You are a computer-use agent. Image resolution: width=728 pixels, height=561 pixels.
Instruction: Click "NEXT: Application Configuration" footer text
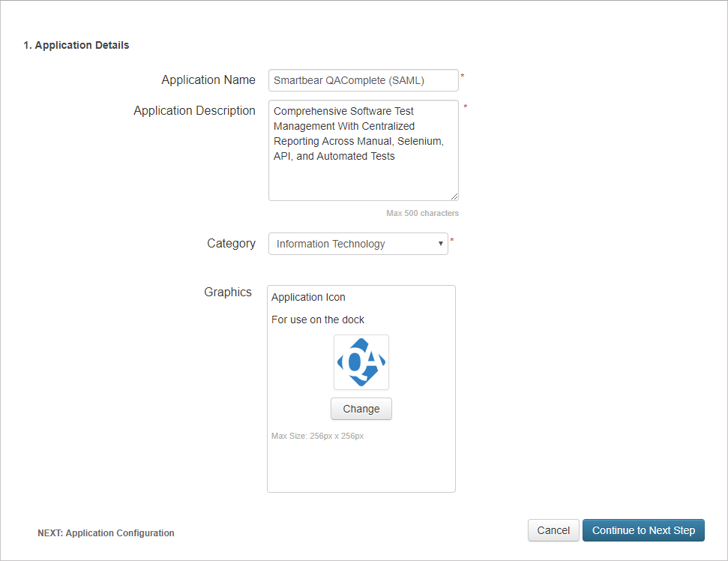106,533
